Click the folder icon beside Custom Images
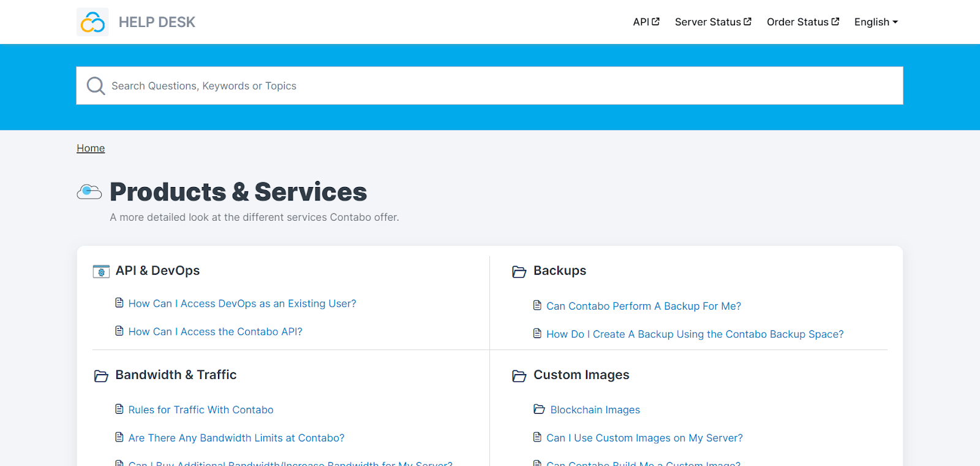The height and width of the screenshot is (466, 980). pos(519,376)
